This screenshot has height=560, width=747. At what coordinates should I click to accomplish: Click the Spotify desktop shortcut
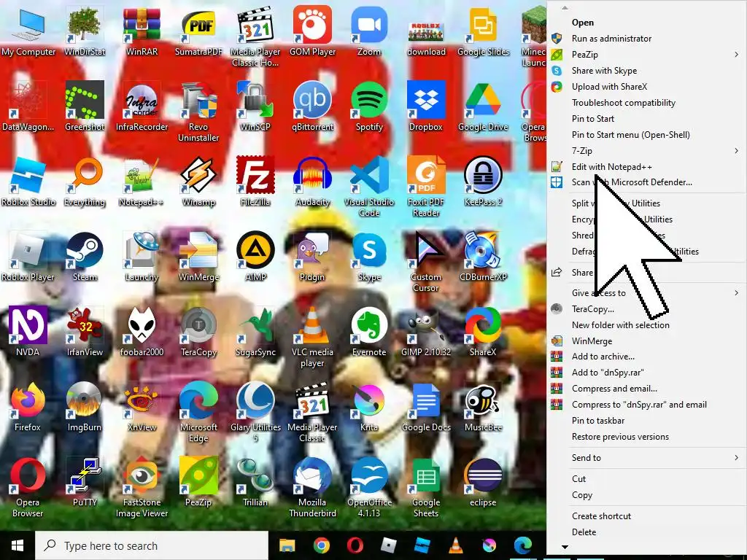[x=369, y=106]
